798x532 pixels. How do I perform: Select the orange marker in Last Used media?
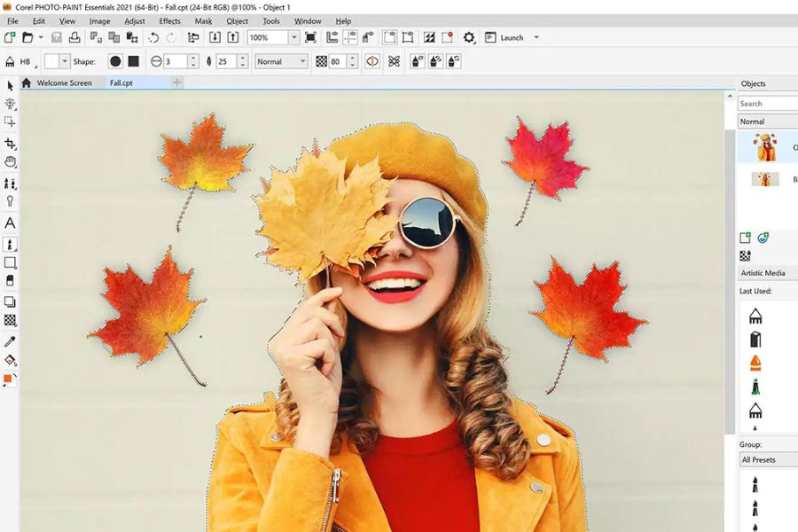(x=755, y=363)
